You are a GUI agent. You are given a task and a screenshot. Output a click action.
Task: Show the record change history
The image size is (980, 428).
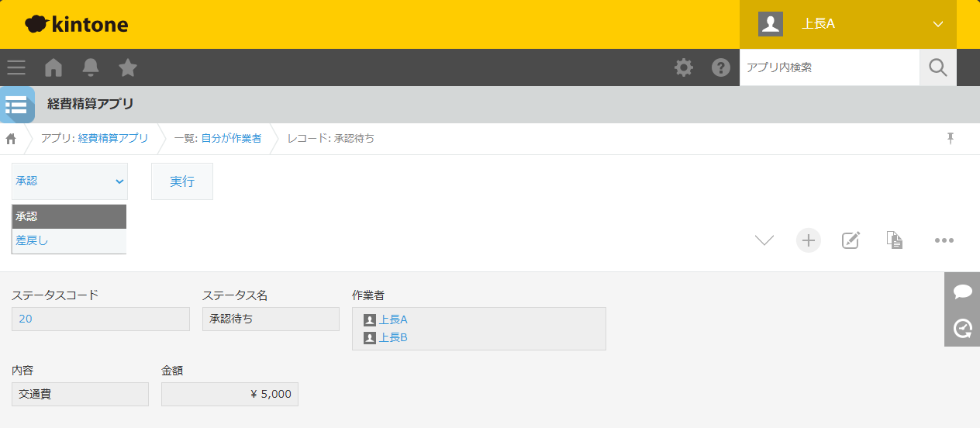[962, 329]
